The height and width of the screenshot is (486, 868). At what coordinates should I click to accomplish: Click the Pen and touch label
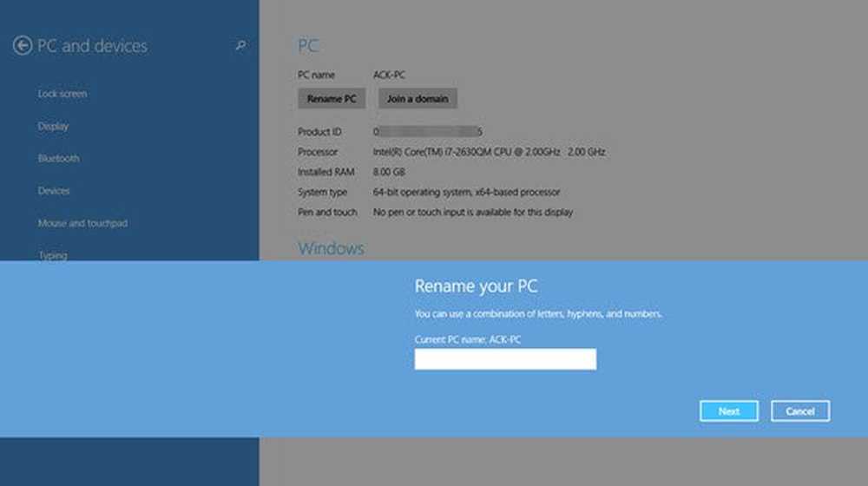click(x=327, y=212)
